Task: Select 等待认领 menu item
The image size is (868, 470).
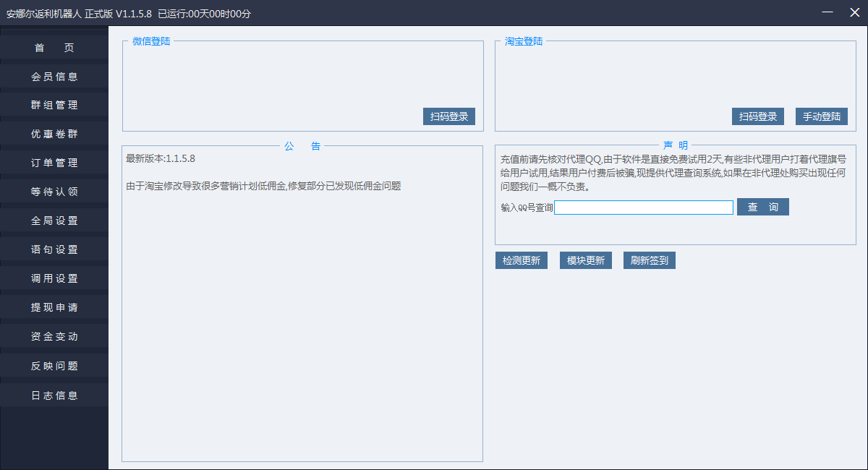Action: pos(54,192)
